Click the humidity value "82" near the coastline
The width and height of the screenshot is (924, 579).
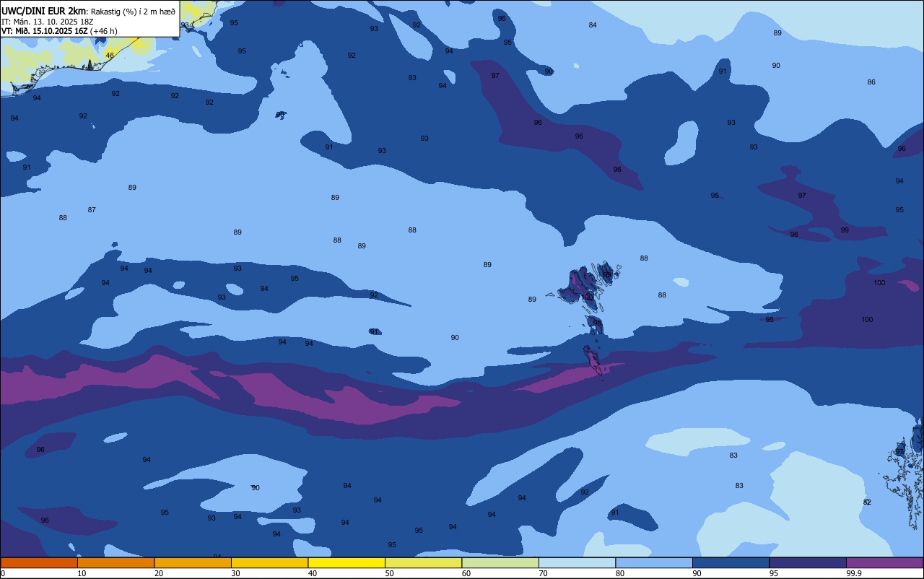click(867, 502)
